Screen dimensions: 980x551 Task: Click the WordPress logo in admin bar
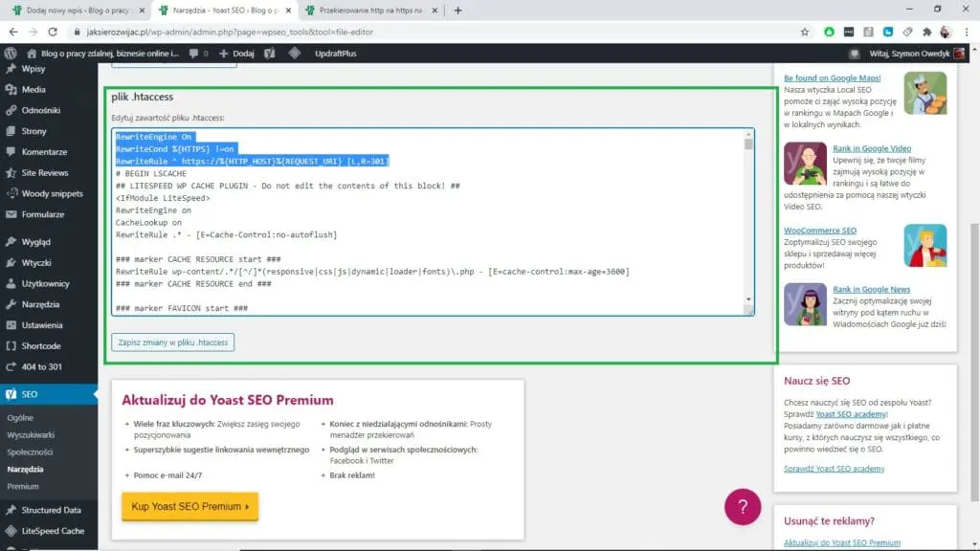tap(11, 54)
